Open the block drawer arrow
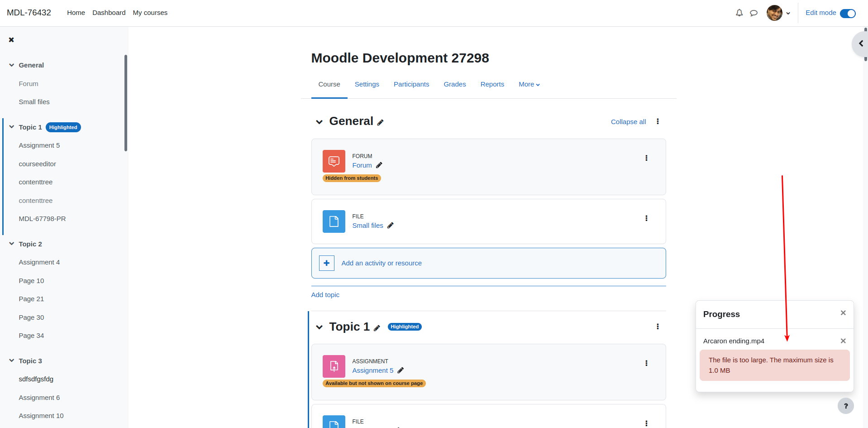The height and width of the screenshot is (428, 868). 861,44
